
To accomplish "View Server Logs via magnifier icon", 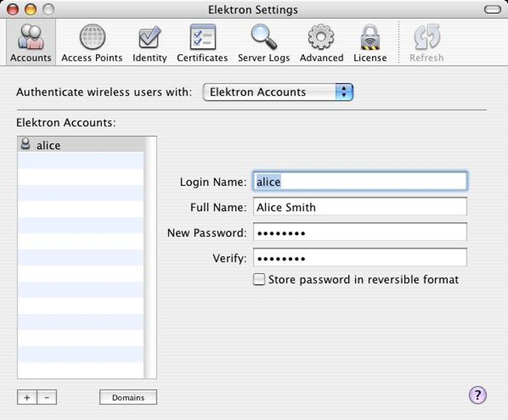I will pos(264,42).
